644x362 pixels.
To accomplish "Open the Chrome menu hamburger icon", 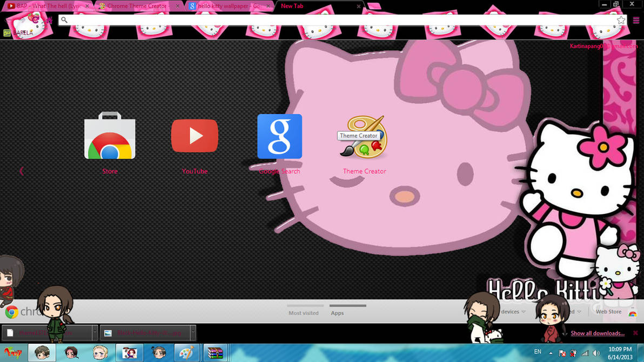I will pyautogui.click(x=636, y=20).
